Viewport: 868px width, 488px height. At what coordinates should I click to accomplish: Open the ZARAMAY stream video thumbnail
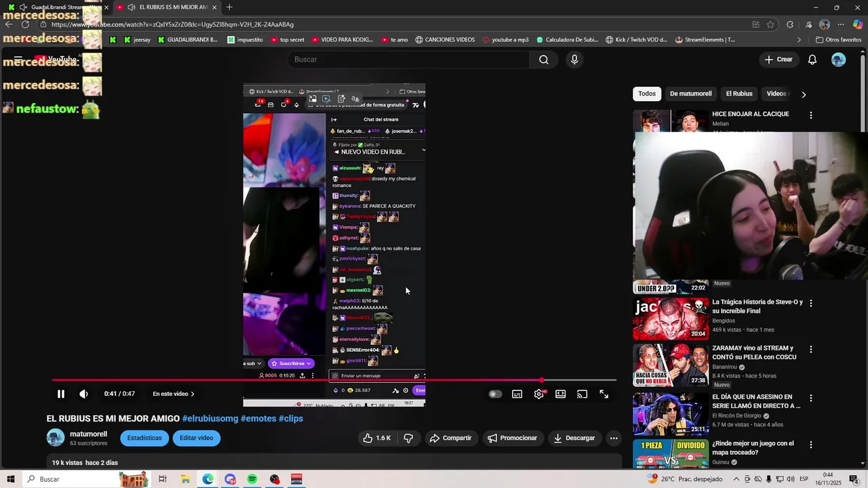coord(671,365)
